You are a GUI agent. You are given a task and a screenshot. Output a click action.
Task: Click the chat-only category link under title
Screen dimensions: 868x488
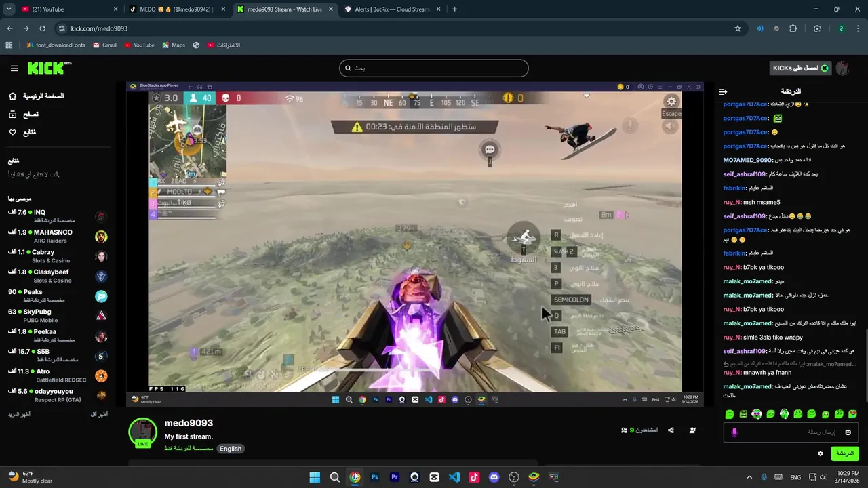click(x=189, y=449)
